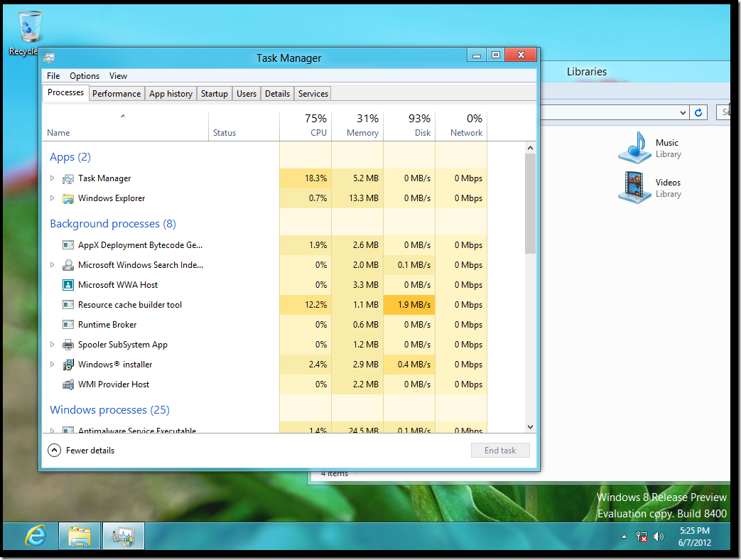
Task: Switch to the Details tab
Action: (x=277, y=94)
